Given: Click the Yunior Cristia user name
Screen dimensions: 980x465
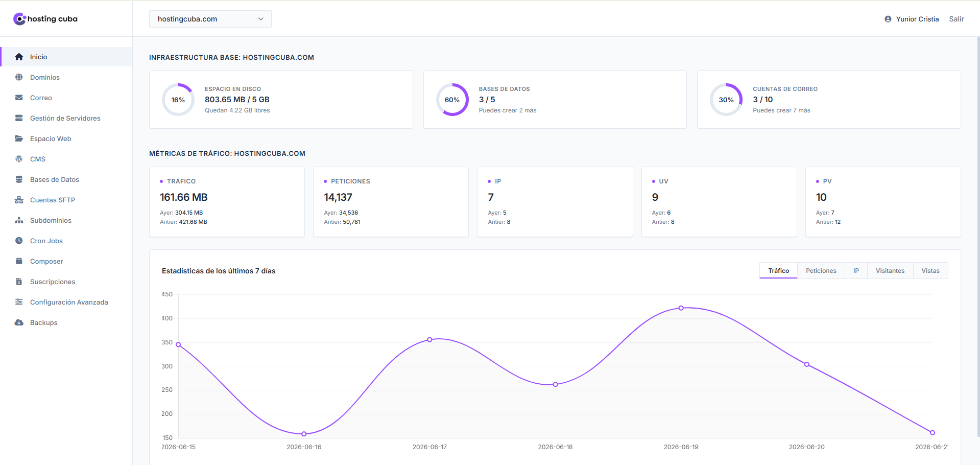Looking at the screenshot, I should (917, 19).
